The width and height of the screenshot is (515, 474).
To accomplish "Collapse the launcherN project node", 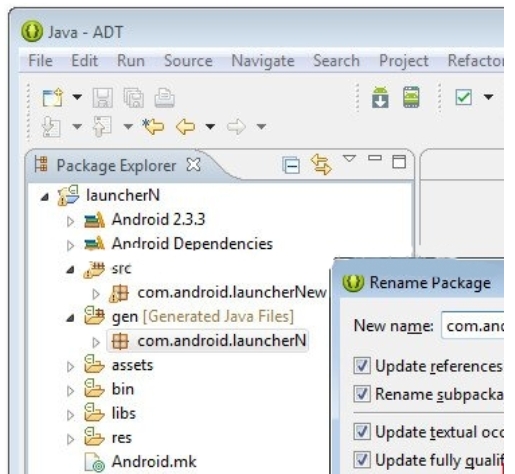I will coord(45,197).
